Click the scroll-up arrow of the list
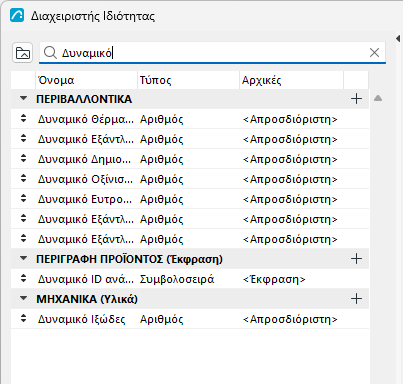403x384 pixels. (378, 98)
